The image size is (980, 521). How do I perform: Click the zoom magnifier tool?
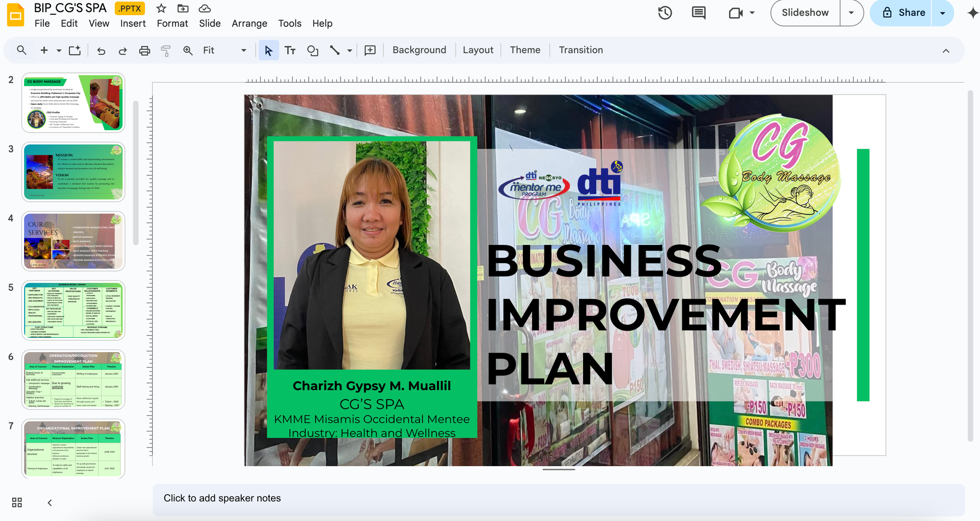188,50
